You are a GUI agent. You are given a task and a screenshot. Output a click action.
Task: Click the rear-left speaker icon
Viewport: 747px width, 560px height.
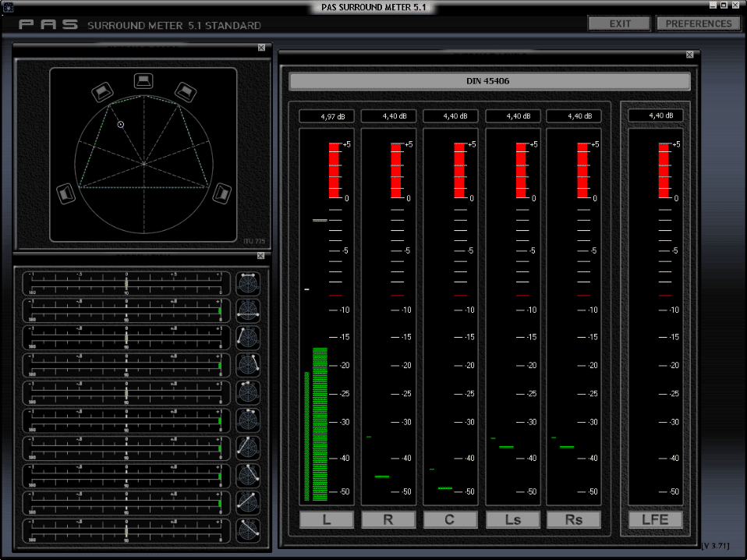click(x=65, y=194)
